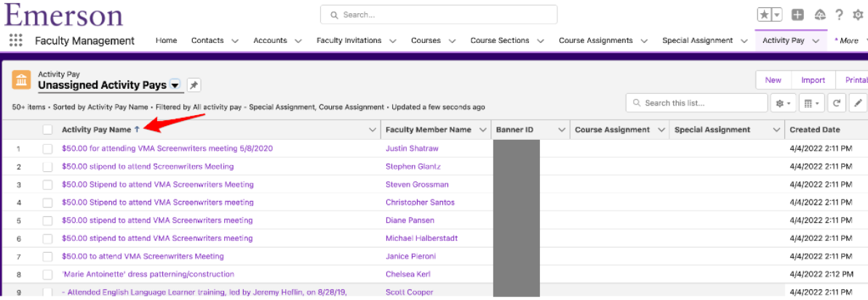868x300 pixels.
Task: Open faculty member Janice Pieroni
Action: 411,256
